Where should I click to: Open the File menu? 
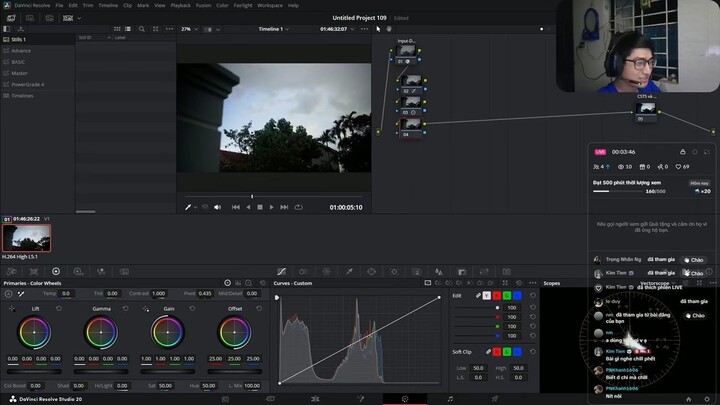coord(59,6)
